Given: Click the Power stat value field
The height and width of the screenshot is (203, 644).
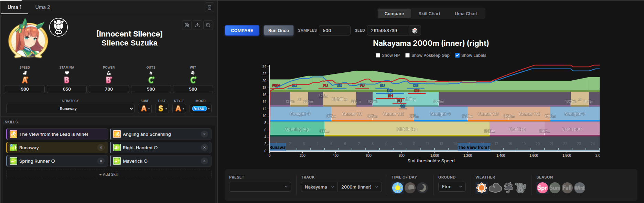Looking at the screenshot, I should [x=109, y=89].
